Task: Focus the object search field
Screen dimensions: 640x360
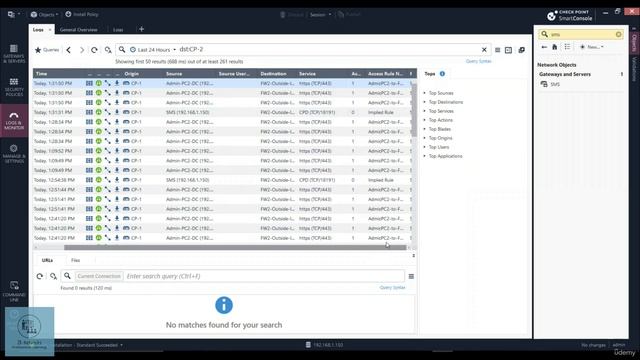Action: pyautogui.click(x=581, y=34)
